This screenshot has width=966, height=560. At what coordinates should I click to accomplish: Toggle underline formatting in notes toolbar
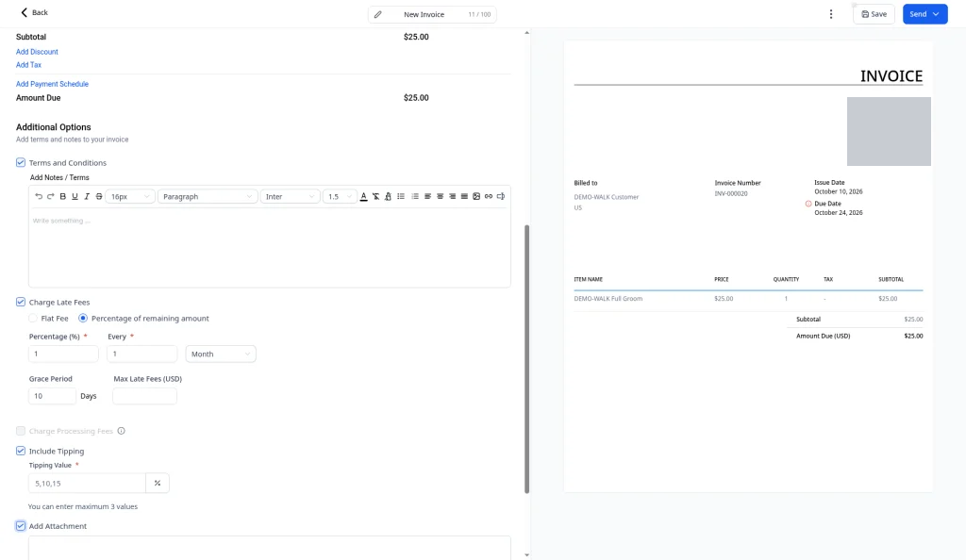click(x=75, y=196)
